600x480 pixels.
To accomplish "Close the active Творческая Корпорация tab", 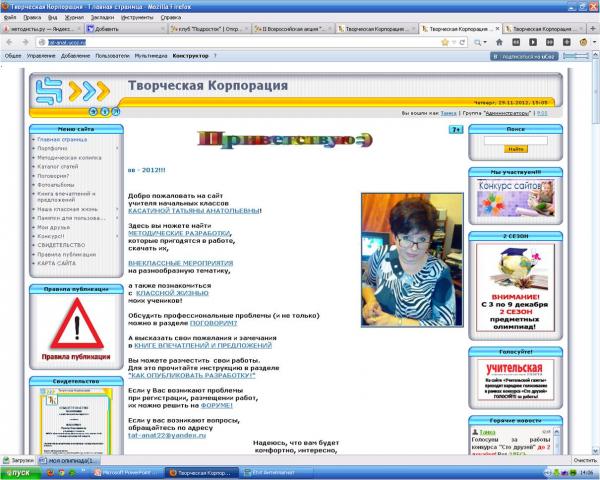I will pos(497,29).
